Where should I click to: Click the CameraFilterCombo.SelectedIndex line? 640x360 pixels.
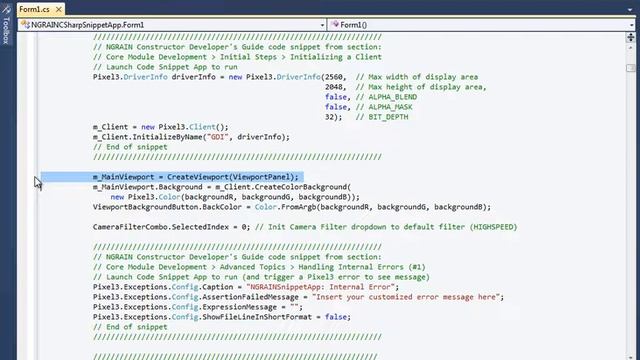304,227
